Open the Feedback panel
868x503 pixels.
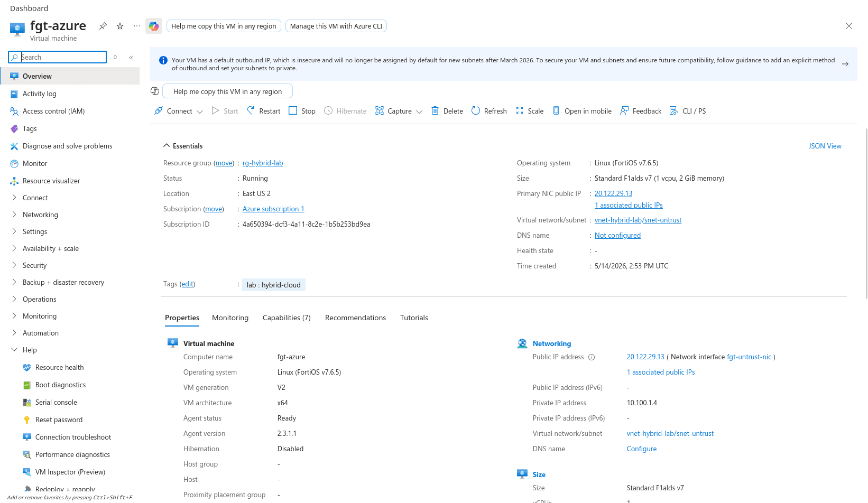click(x=641, y=111)
